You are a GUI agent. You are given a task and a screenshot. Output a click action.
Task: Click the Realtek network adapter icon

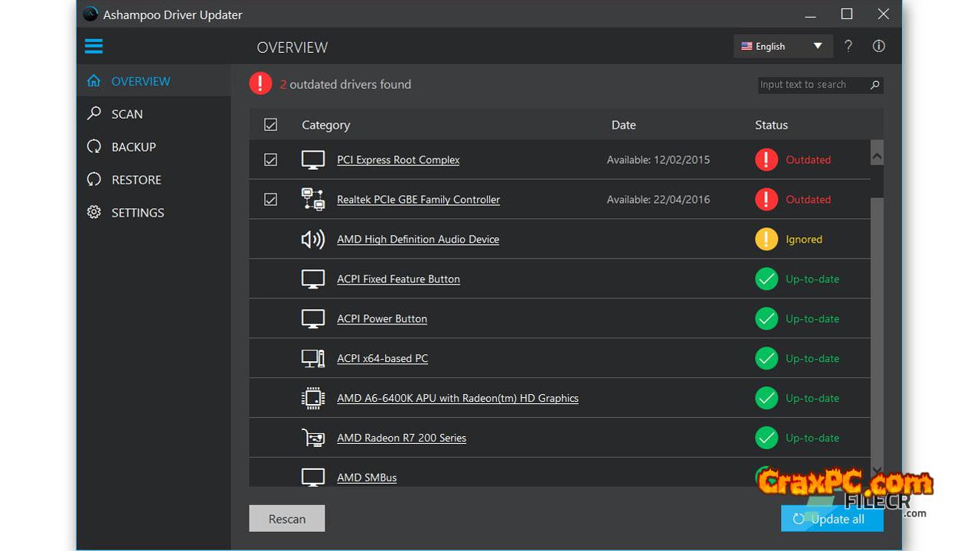pyautogui.click(x=312, y=200)
